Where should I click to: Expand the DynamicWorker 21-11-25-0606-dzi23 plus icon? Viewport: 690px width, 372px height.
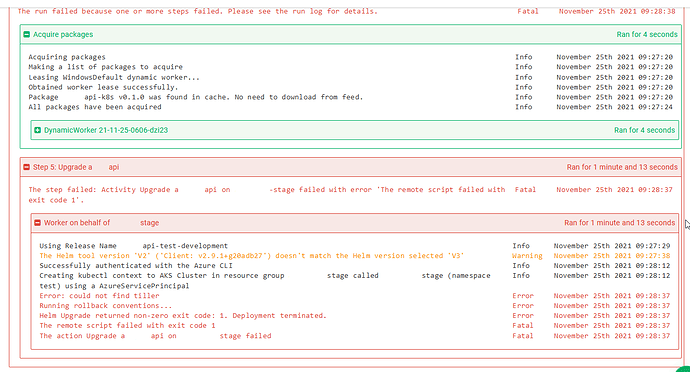click(x=37, y=130)
